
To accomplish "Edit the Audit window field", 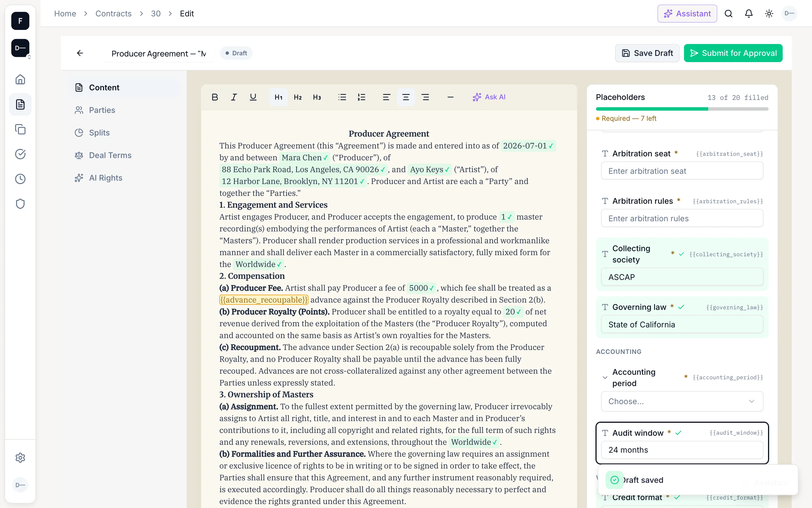I will click(682, 450).
